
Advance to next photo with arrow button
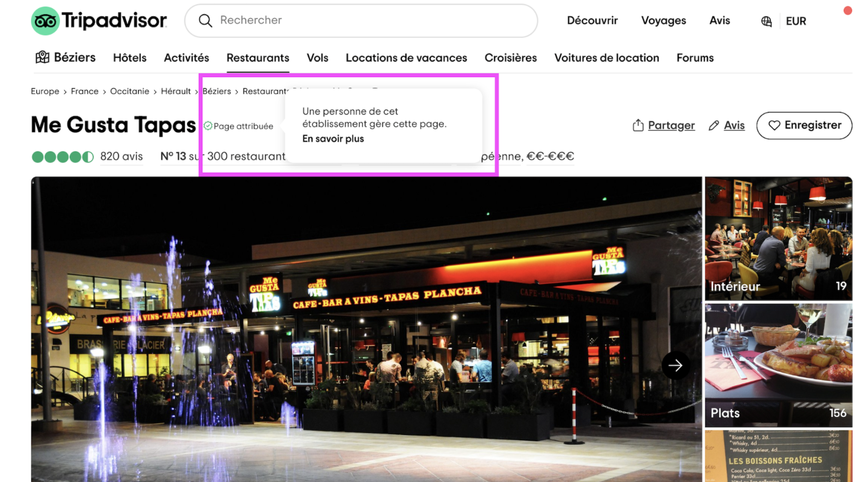(675, 365)
